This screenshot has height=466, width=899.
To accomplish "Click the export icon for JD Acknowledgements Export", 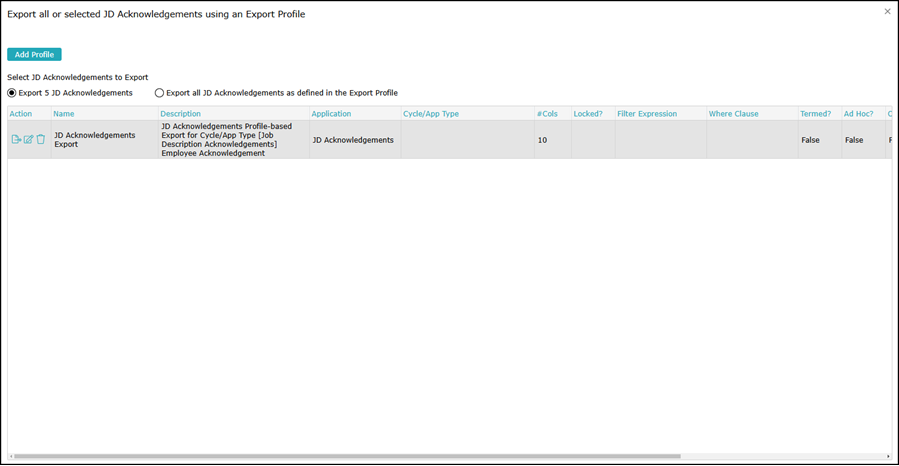I will (x=16, y=140).
